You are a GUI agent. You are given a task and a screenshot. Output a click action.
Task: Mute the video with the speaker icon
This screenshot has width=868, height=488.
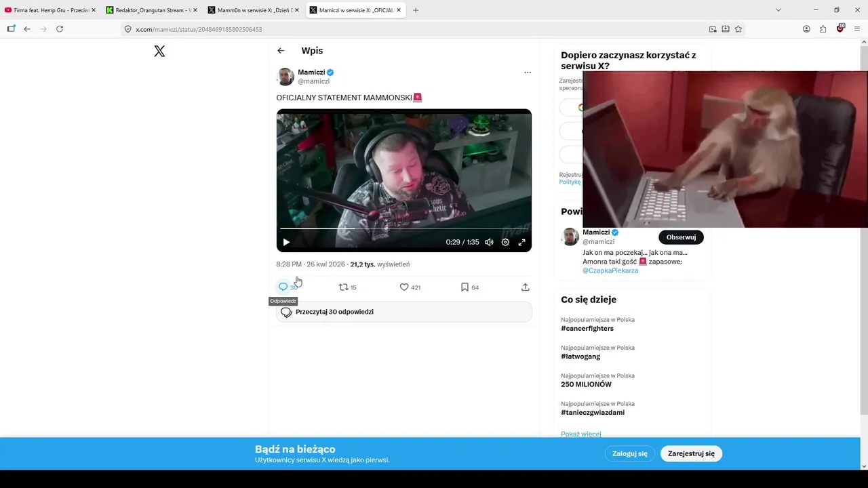(x=489, y=242)
